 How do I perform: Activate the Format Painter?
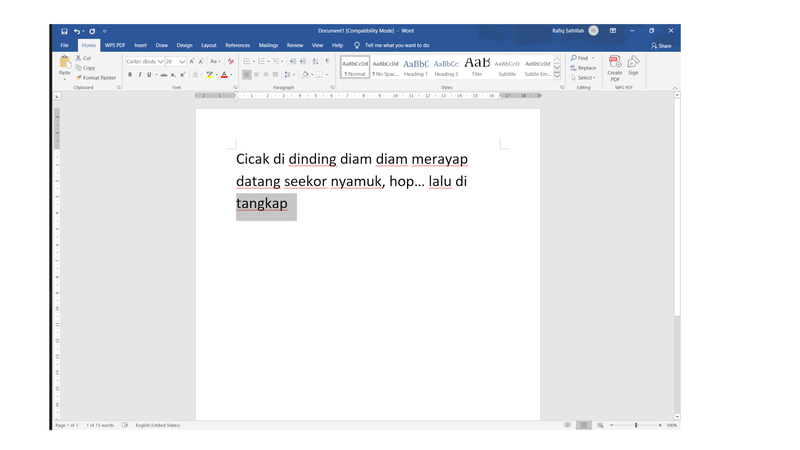96,78
